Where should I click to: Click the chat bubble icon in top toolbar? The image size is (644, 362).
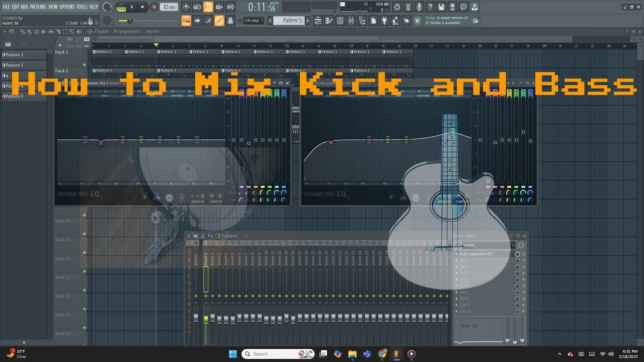point(463,7)
